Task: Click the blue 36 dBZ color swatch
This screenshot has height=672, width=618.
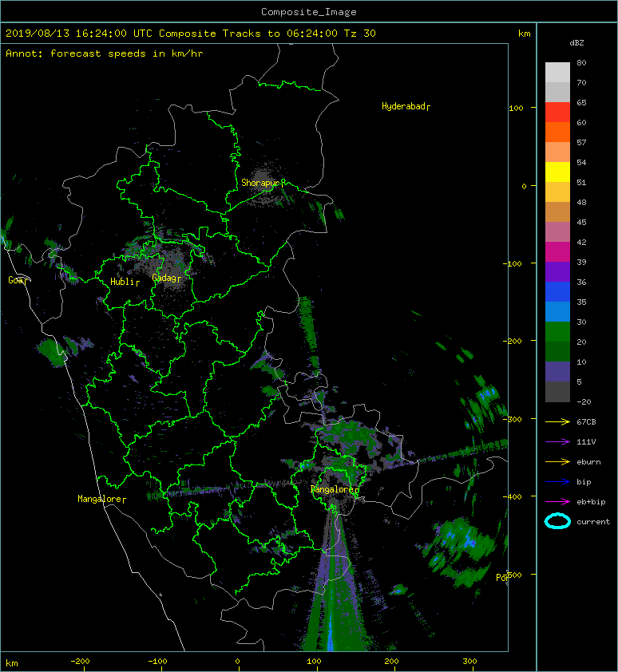Action: (557, 292)
